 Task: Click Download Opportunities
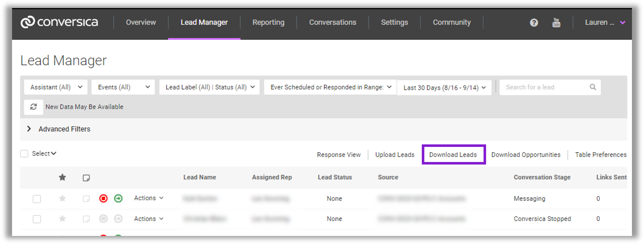coord(526,155)
